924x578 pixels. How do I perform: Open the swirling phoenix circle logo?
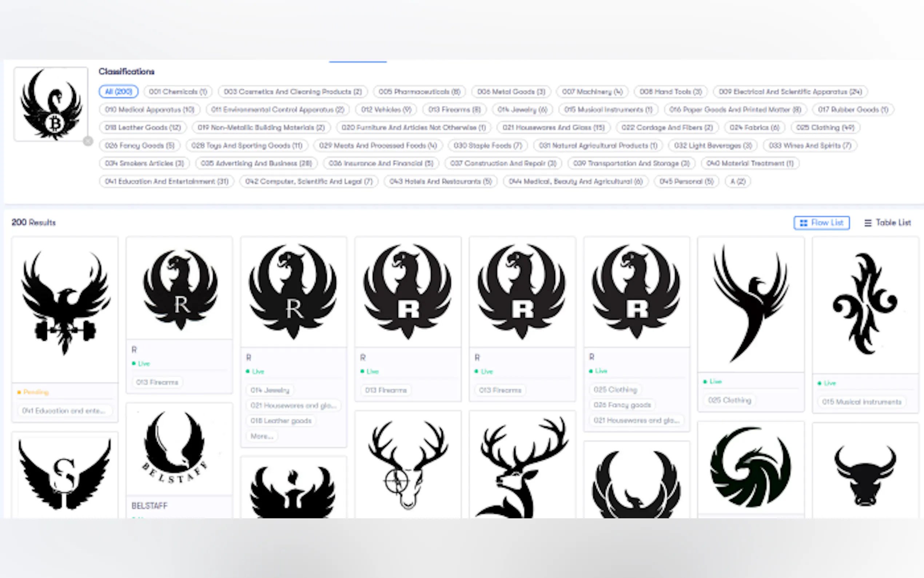[750, 467]
